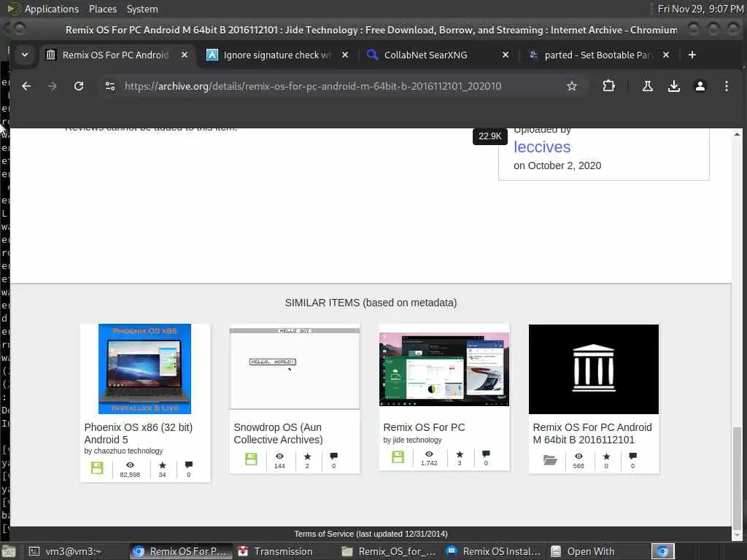This screenshot has height=560, width=747.
Task: Click the reviews bubble on Remix OS For PC card
Action: 485,454
